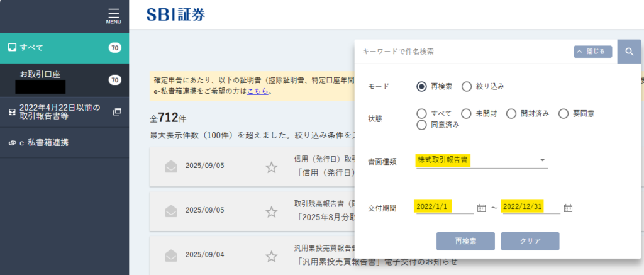Select the 再検索 mode radio button

[421, 87]
